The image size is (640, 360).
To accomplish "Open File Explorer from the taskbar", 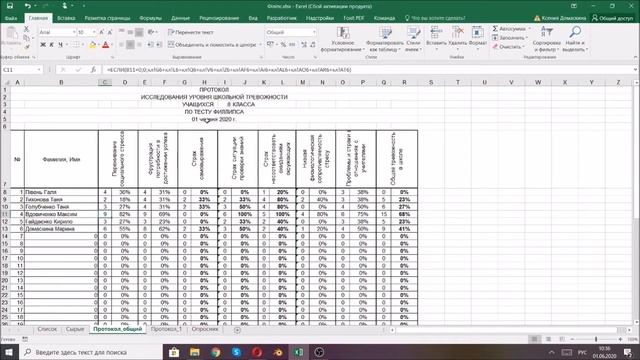I will (x=195, y=352).
